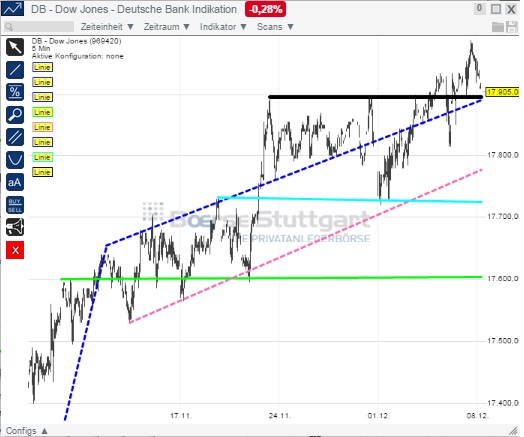
Task: Click the yellow 17.905,0 price label
Action: (502, 92)
